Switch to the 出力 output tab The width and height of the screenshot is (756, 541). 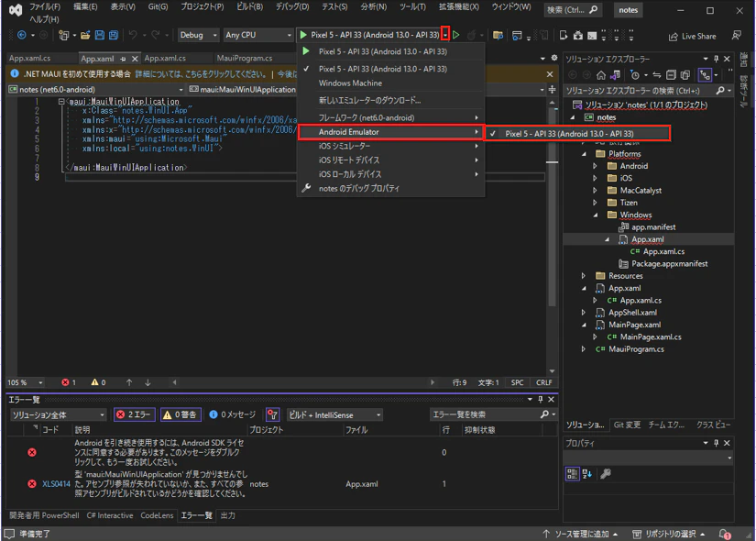point(228,515)
